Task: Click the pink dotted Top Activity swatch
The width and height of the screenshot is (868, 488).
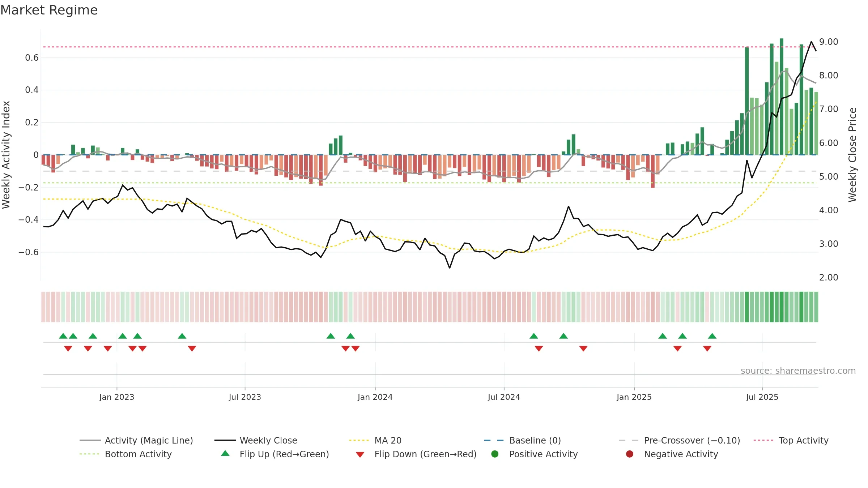Action: point(763,440)
